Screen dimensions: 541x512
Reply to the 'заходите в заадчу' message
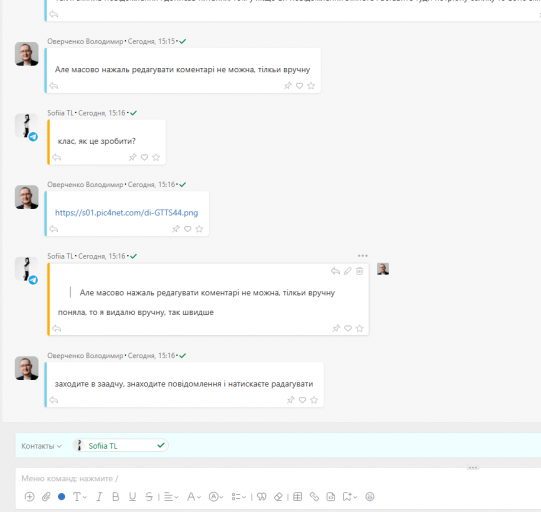point(54,400)
